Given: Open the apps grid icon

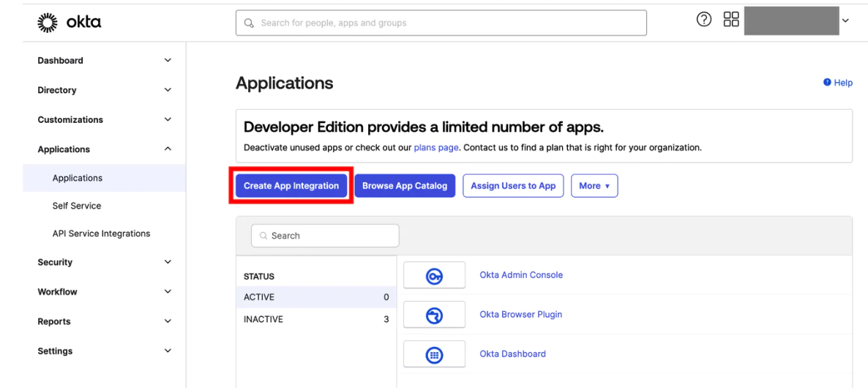Looking at the screenshot, I should [x=731, y=20].
